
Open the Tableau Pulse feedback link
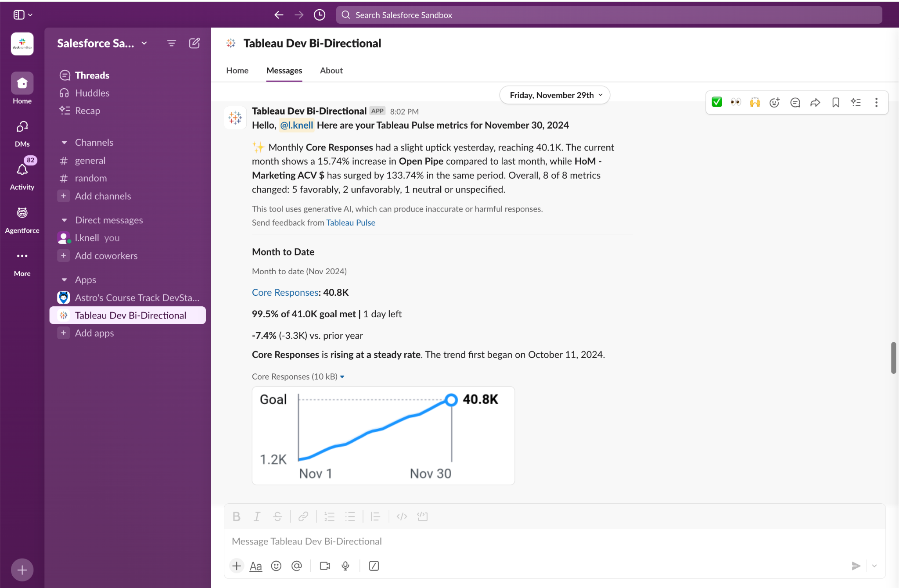[350, 222]
